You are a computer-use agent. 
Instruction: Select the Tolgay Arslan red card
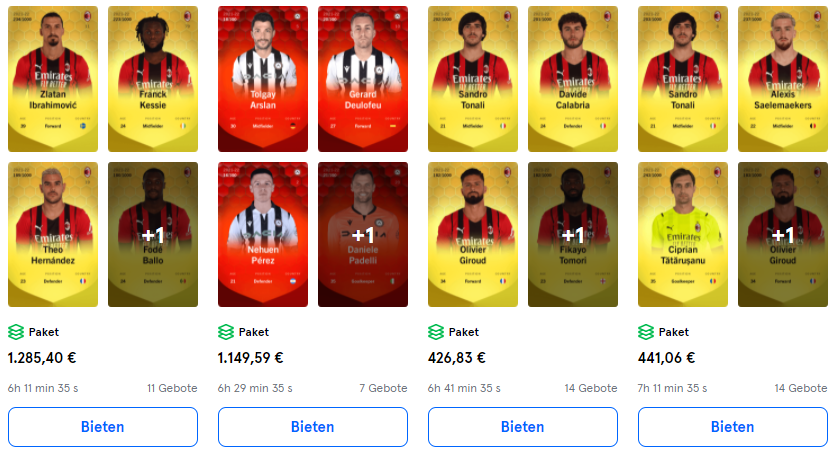pos(263,79)
